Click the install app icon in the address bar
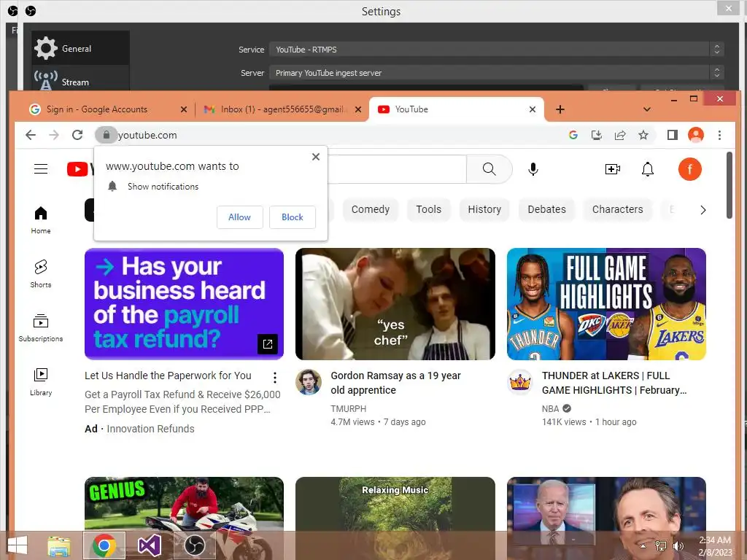This screenshot has height=560, width=747. coord(597,135)
